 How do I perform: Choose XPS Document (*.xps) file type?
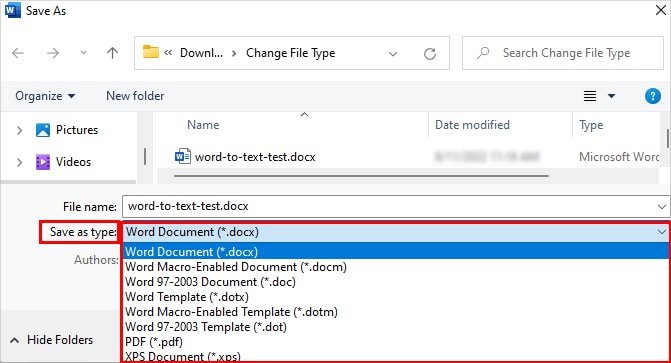click(396, 356)
